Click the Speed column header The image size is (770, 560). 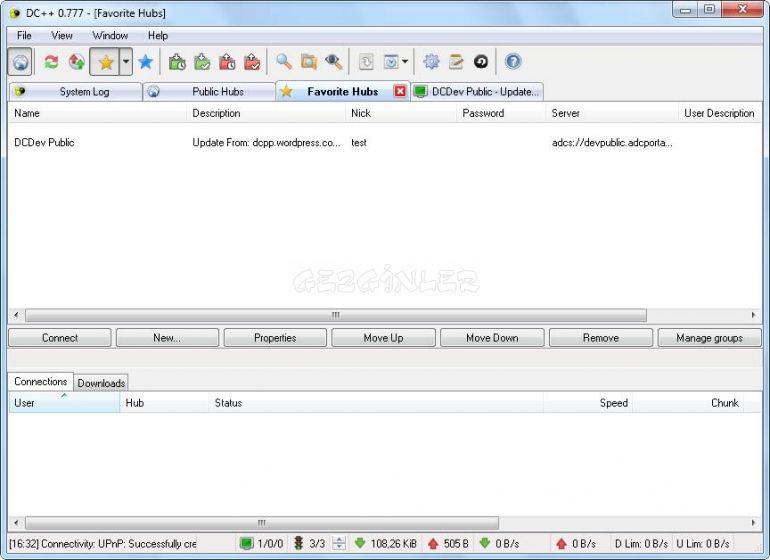588,403
